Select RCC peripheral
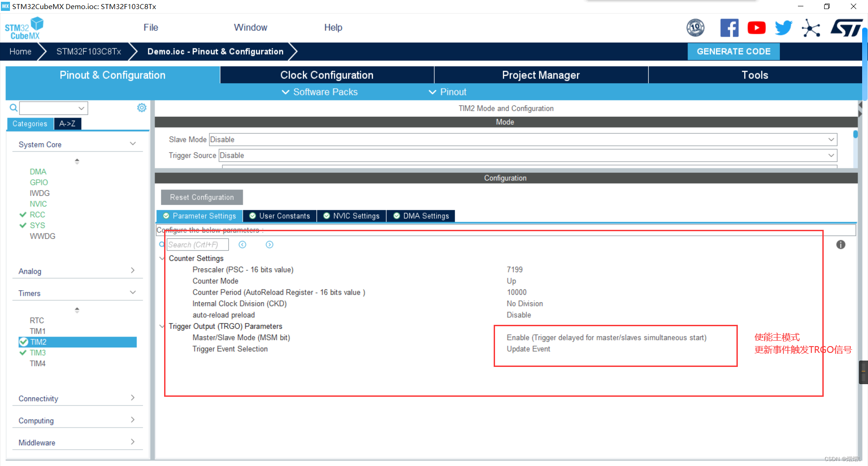This screenshot has height=466, width=868. 38,214
